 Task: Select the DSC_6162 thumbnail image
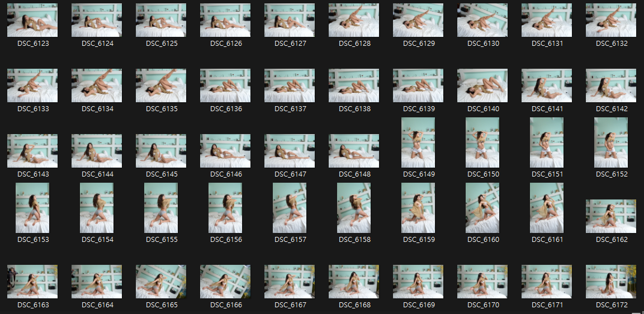(611, 216)
